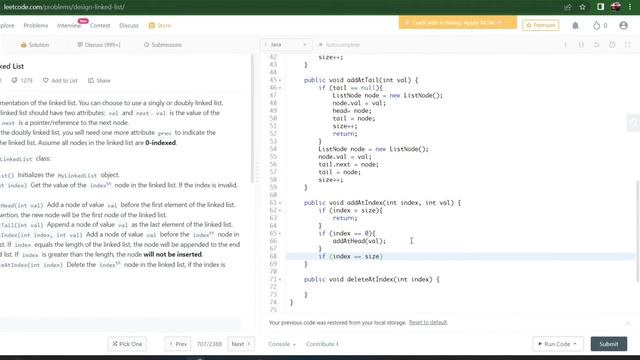Open LeetCode notifications bell
Viewport: 640px width, 360px height.
tap(576, 25)
